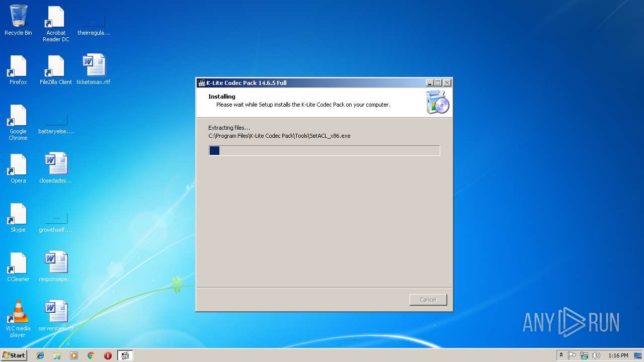
Task: Close the K-Lite Codec Pack installer
Action: click(447, 83)
